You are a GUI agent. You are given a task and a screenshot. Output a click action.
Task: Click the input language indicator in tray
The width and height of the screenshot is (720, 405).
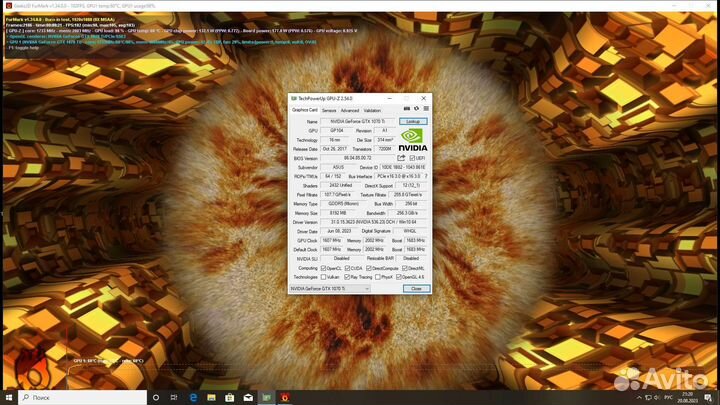point(669,398)
